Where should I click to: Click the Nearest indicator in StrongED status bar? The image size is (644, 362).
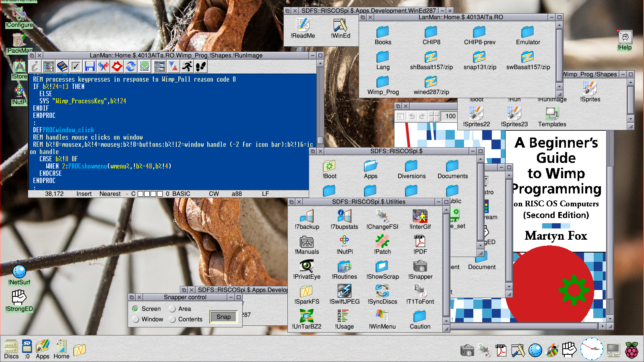(110, 194)
